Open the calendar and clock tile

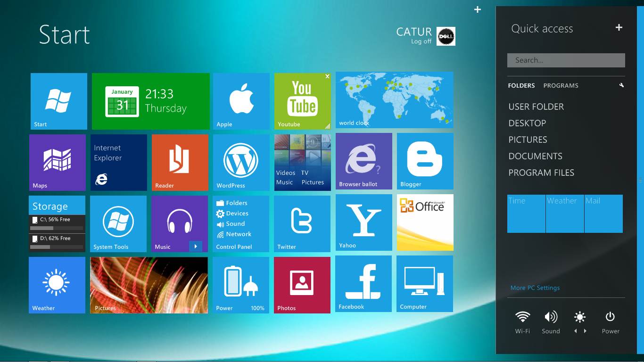click(151, 101)
